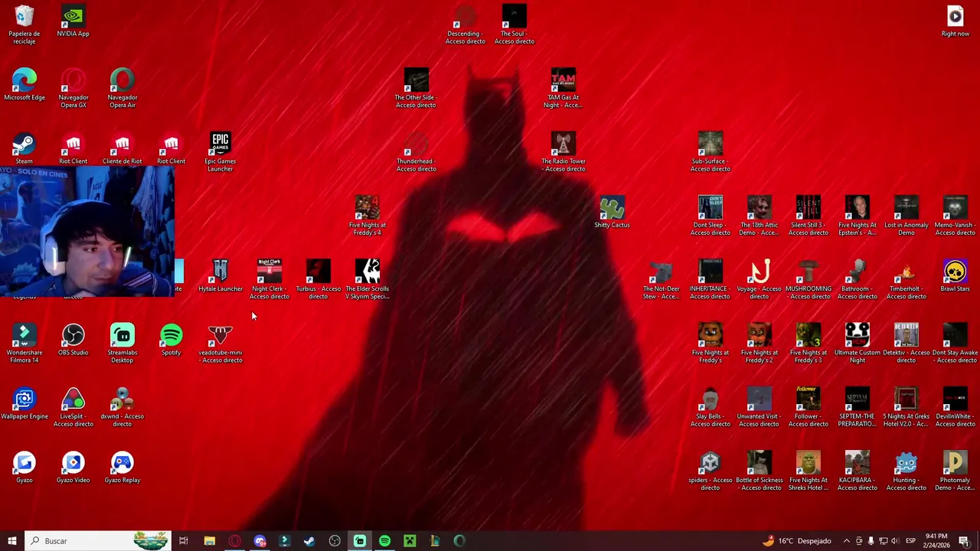Select the Brawl Stars icon
Screen dimensions: 980x551
point(955,276)
